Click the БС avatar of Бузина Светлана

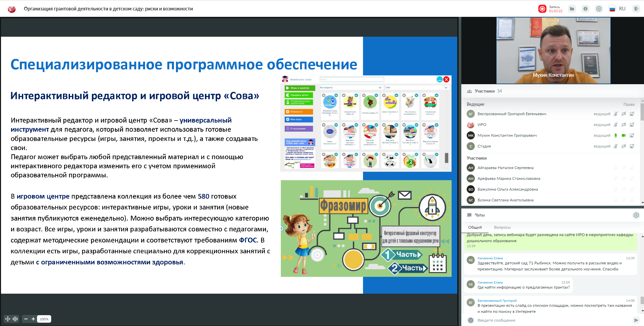(x=471, y=200)
